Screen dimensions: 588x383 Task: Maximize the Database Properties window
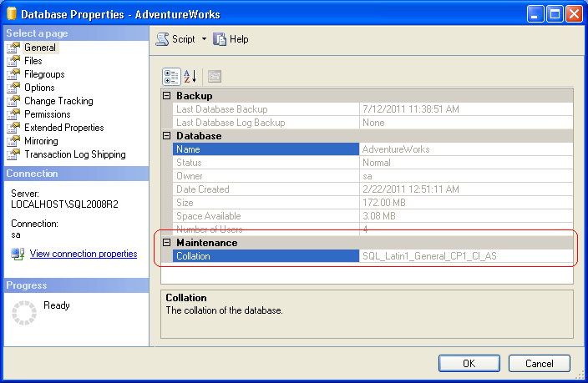pos(555,14)
